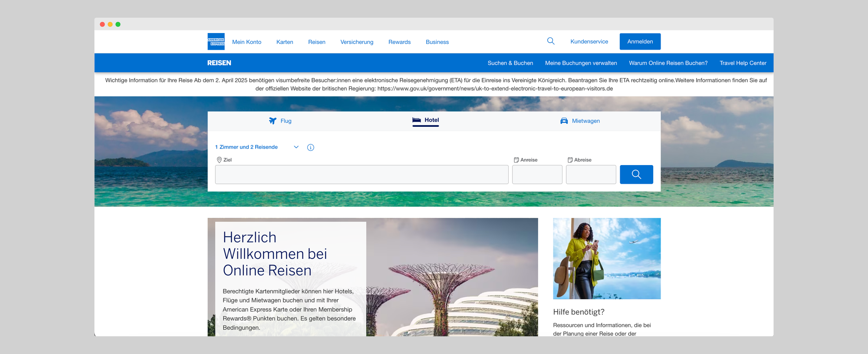Switch to the Flug tab

(x=280, y=121)
